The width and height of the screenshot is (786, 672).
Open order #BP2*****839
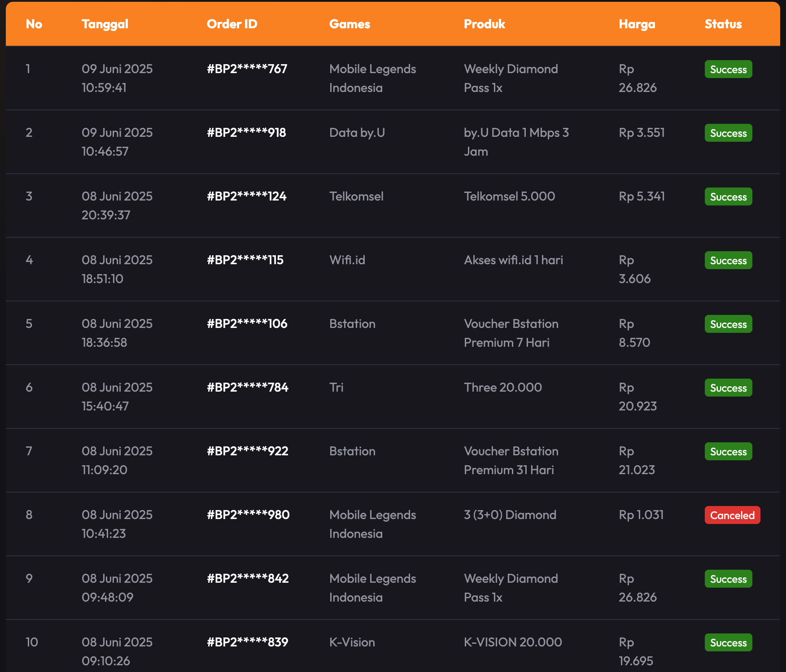tap(248, 642)
